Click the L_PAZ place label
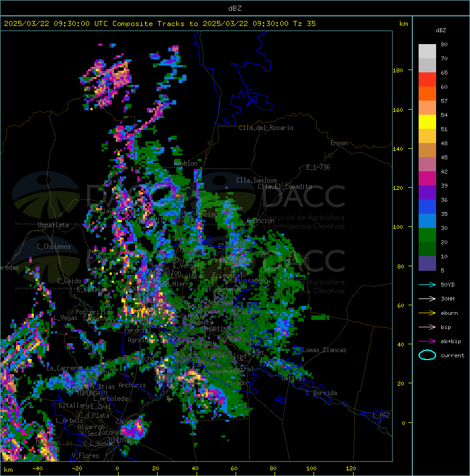The image size is (470, 476). click(x=381, y=416)
